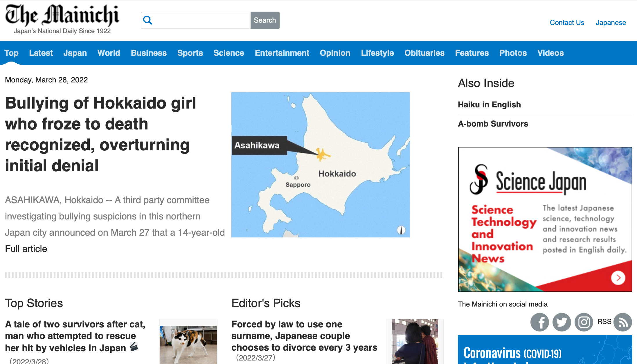Open the Sports menu section
637x364 pixels.
coord(190,53)
